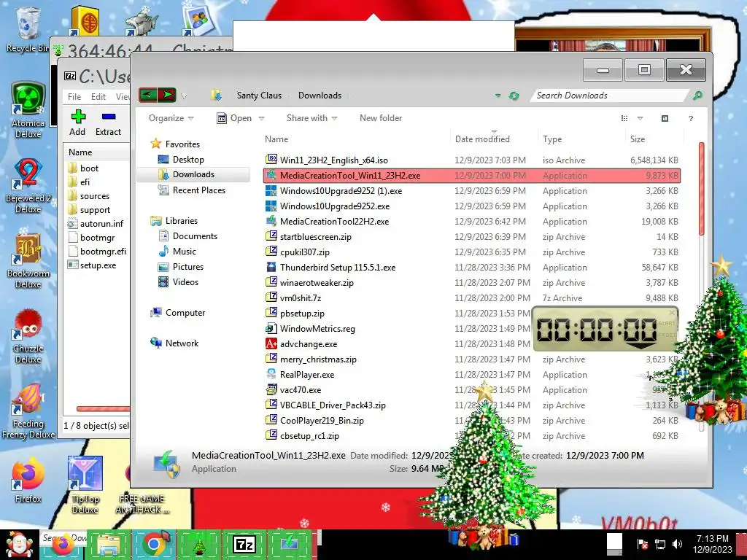Open Recycle Bin desktop icon
The width and height of the screenshot is (747, 560).
[27, 29]
